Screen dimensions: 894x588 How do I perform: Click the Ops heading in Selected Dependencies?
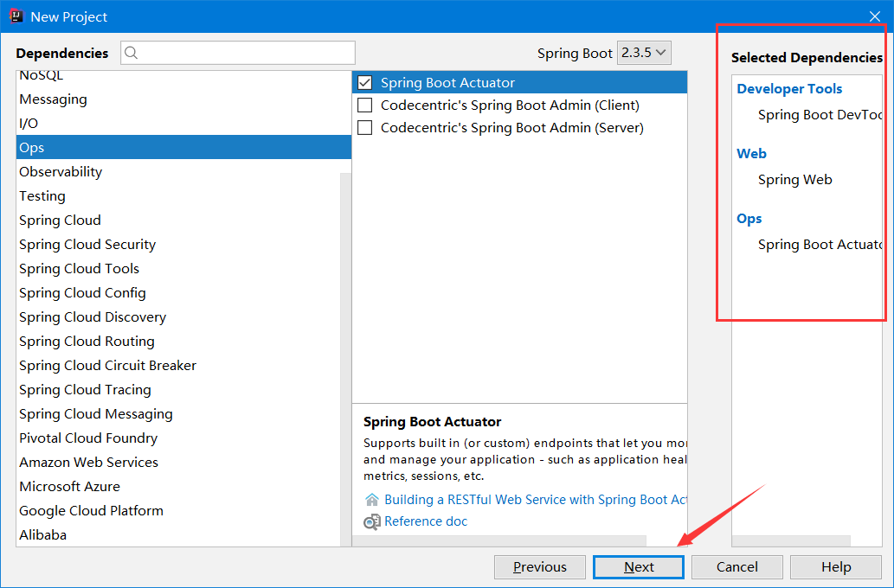(x=749, y=219)
